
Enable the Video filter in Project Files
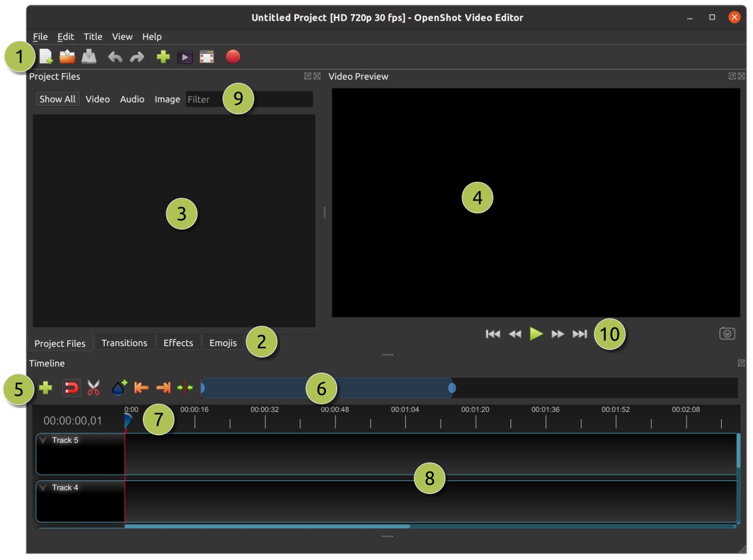point(97,98)
